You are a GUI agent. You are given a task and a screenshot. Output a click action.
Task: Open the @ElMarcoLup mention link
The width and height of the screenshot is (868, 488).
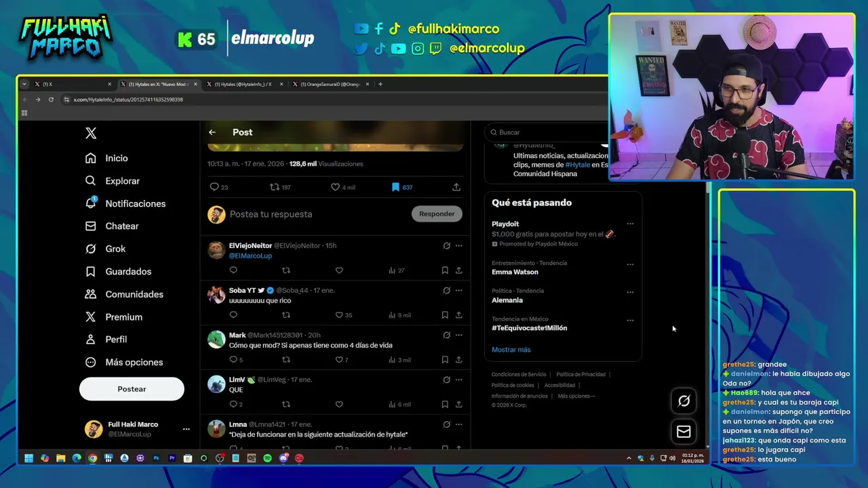click(x=250, y=256)
